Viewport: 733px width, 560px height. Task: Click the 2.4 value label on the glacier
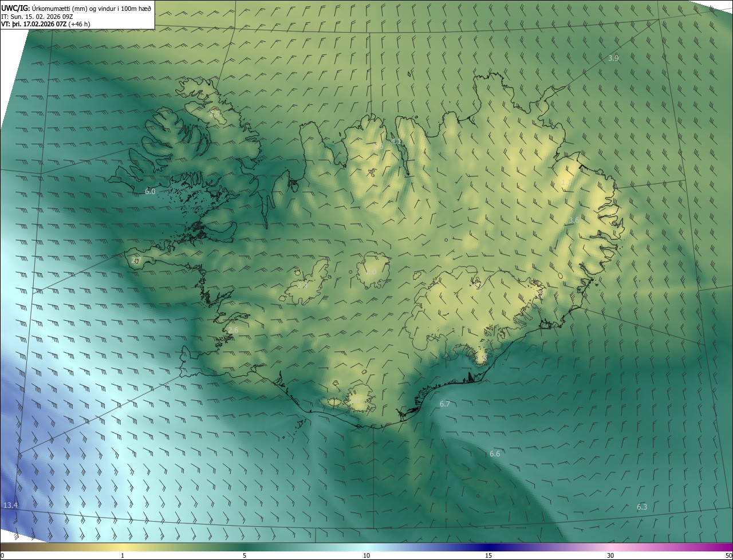coord(302,285)
